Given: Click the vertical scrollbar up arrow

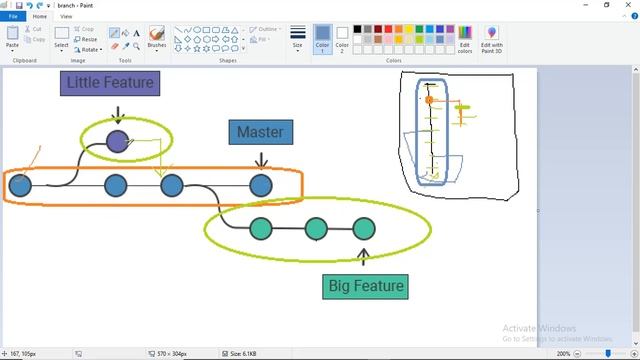Looking at the screenshot, I should click(x=636, y=70).
